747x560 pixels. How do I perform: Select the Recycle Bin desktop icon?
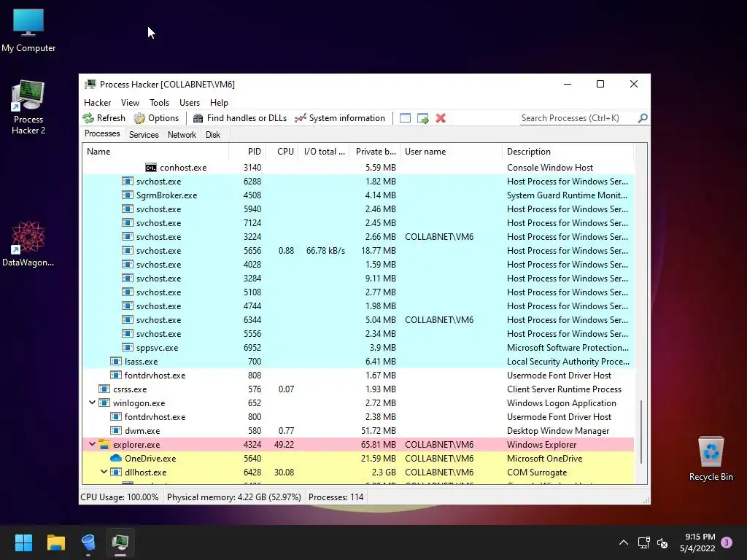(x=711, y=459)
